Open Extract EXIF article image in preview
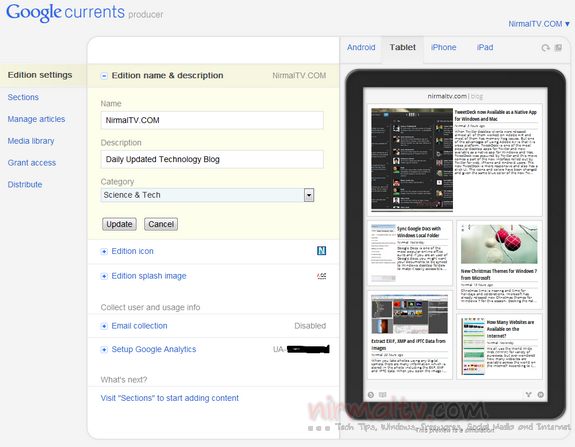The height and width of the screenshot is (447, 575). click(x=409, y=314)
